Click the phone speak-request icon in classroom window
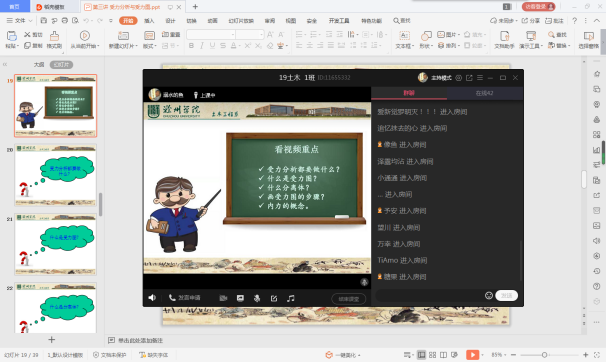Screen dimensions: 606x362 click(172, 297)
